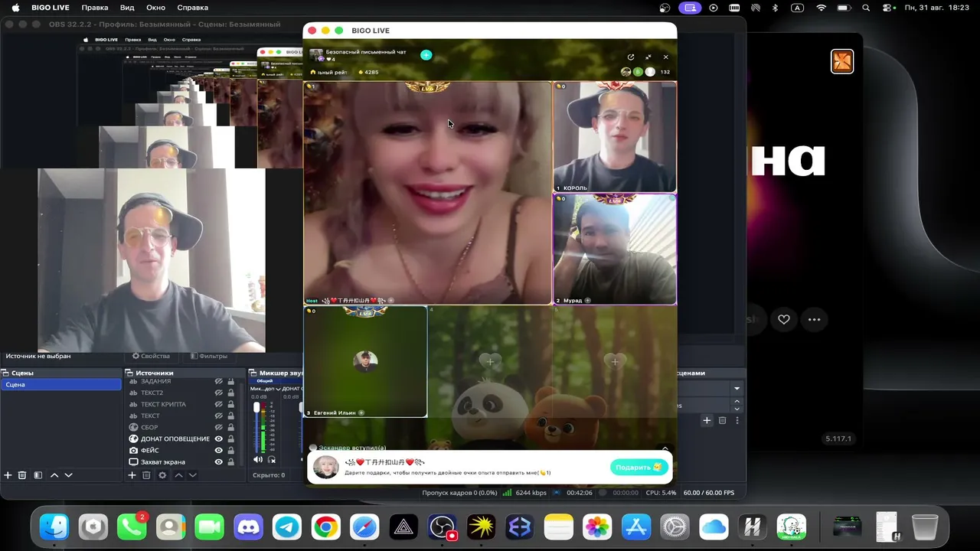The height and width of the screenshot is (551, 980).
Task: Select the Сцена scene in Scenes list
Action: (61, 384)
